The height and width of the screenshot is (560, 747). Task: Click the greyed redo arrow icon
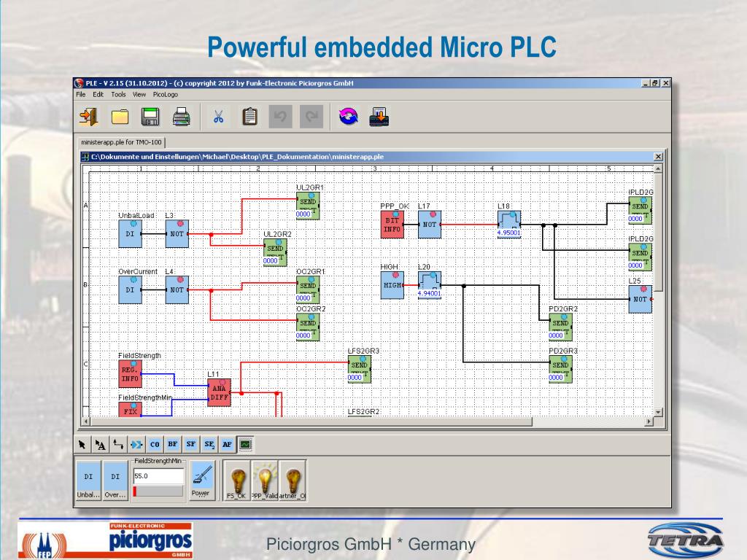coord(311,117)
